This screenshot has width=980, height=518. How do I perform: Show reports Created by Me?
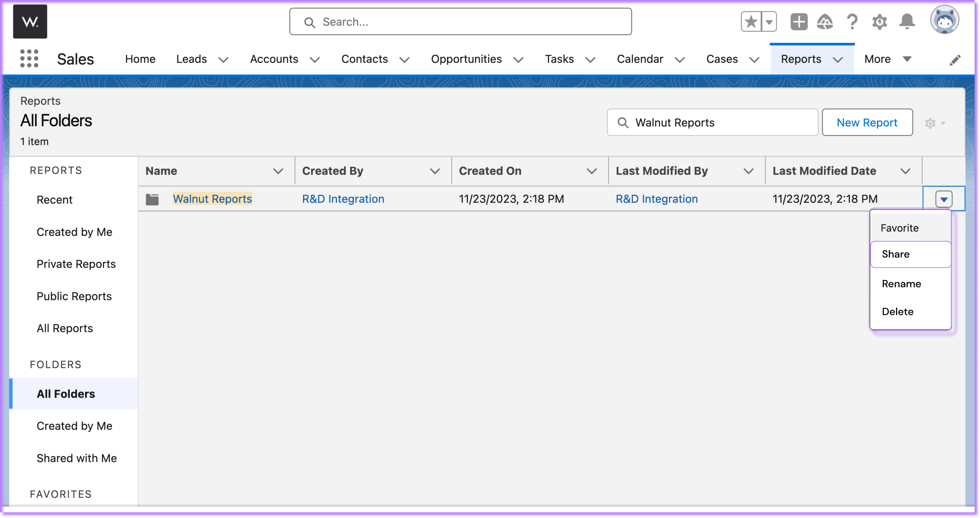(74, 232)
